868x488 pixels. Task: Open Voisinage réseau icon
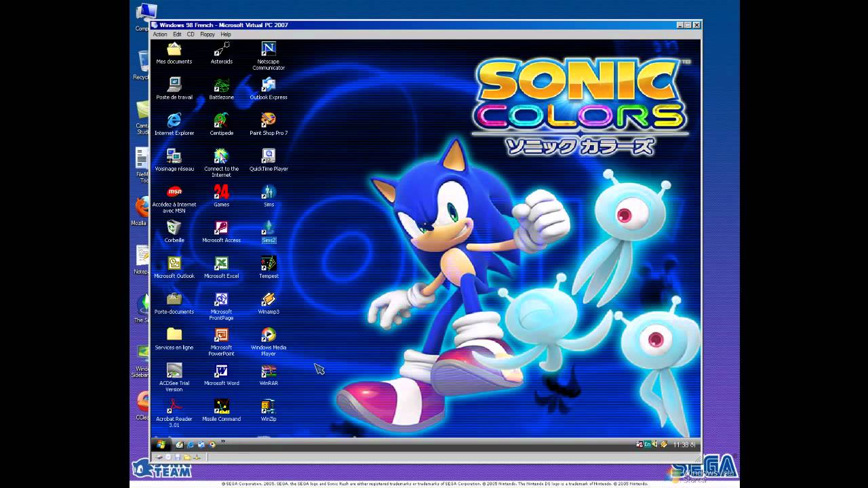[x=174, y=161]
